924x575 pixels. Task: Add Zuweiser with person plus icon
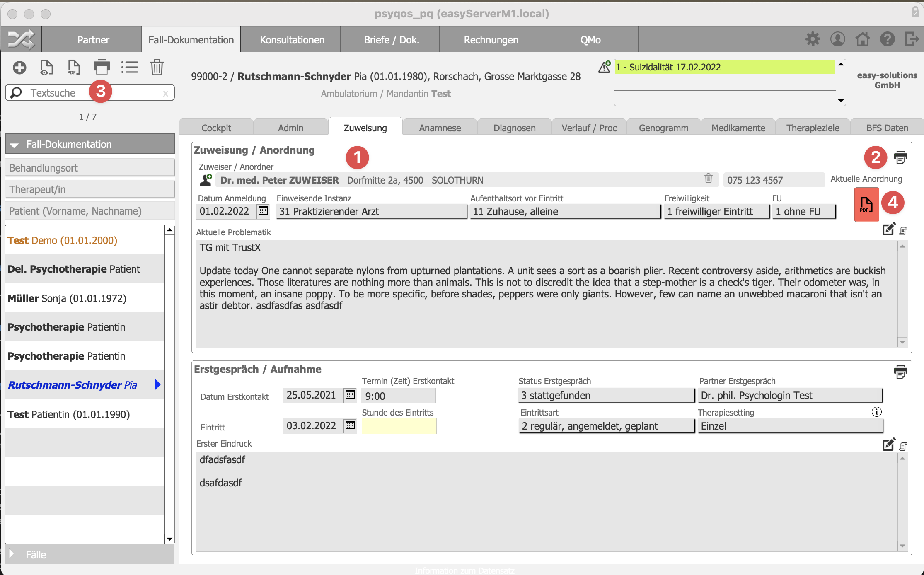(x=206, y=180)
